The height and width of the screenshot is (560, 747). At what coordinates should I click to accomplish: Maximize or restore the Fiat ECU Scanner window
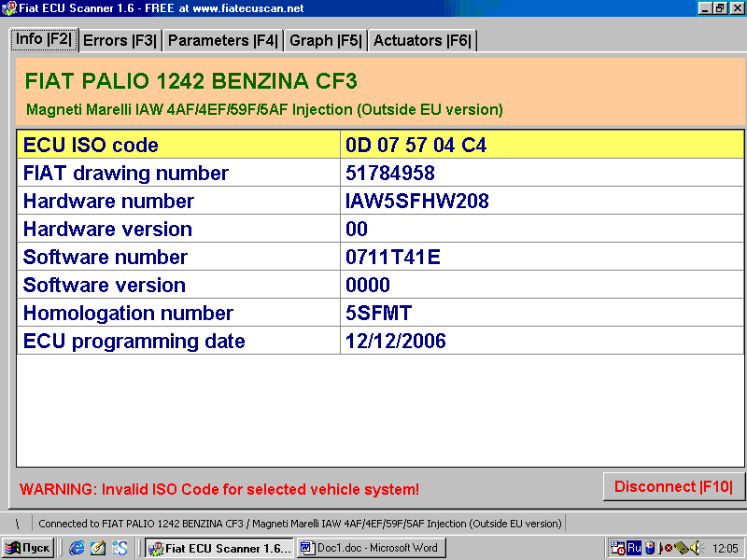click(x=719, y=8)
